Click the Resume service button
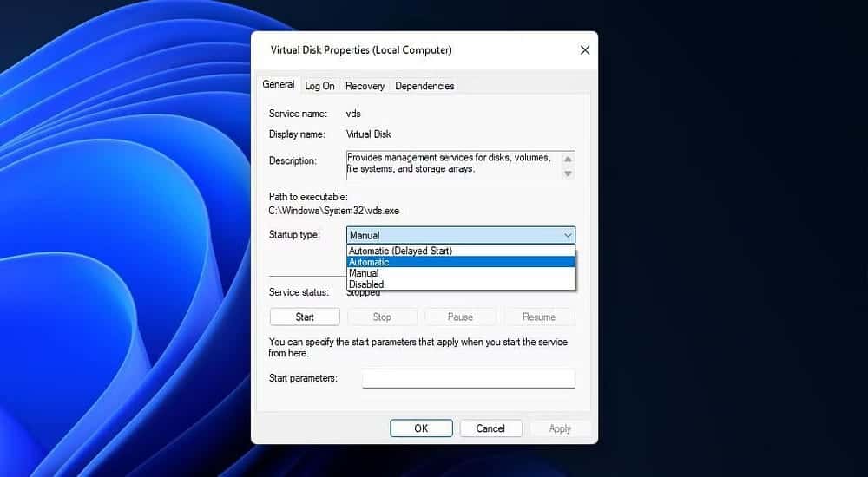 point(538,317)
